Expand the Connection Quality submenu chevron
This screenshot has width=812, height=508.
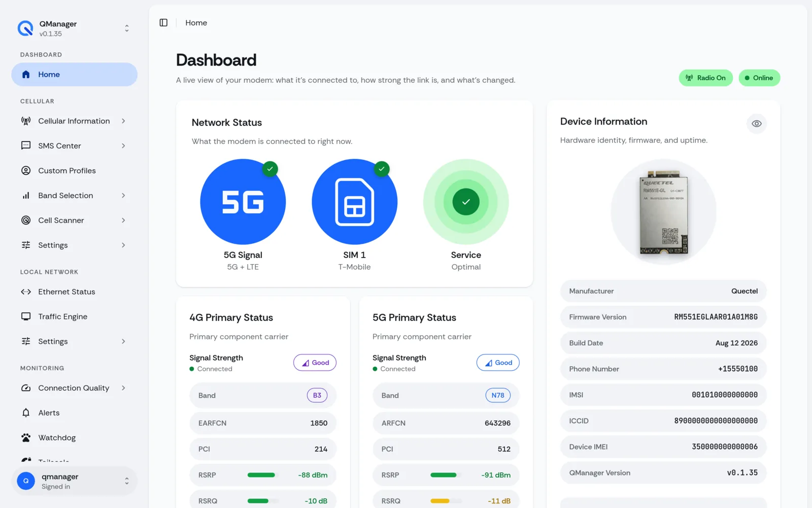(123, 388)
